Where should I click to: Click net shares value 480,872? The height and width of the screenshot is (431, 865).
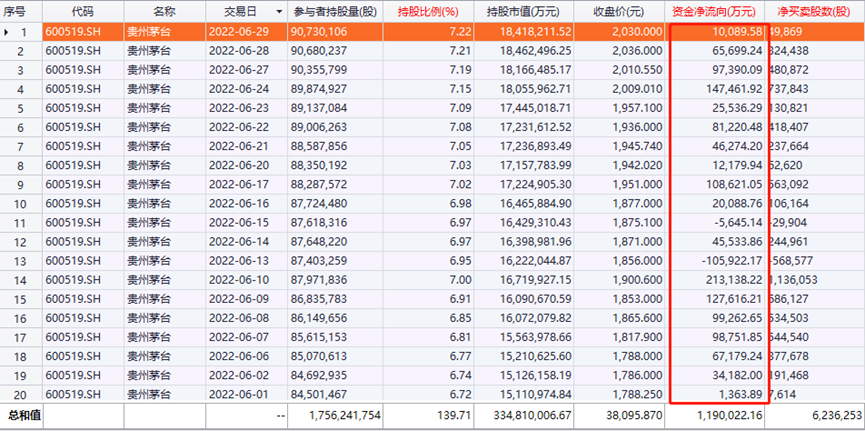pos(791,70)
